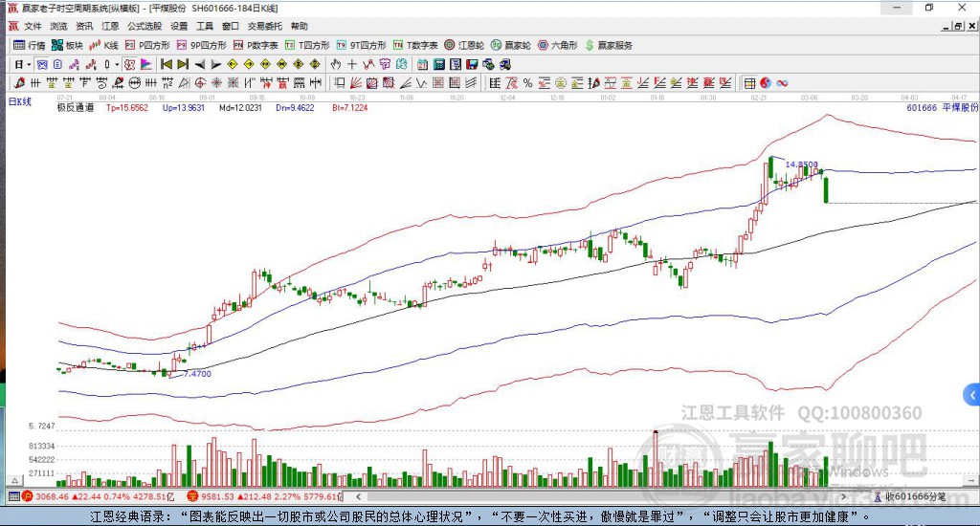Viewport: 980px width, 526px height.
Task: Open the P数字表 tool
Action: coord(256,45)
